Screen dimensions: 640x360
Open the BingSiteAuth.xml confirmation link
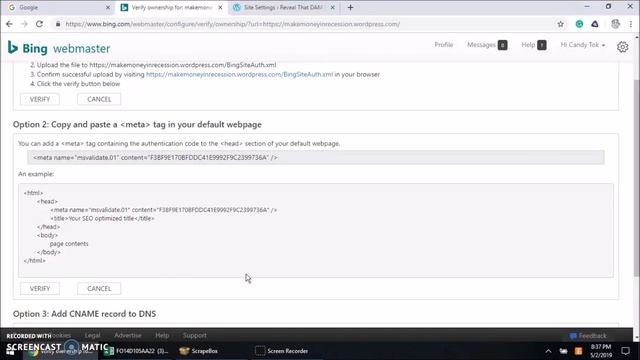[240, 74]
